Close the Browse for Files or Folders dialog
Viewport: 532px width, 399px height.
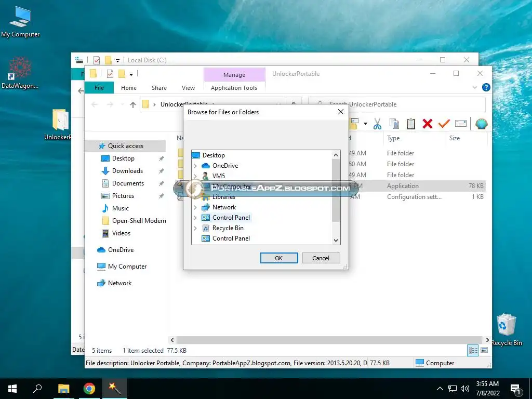tap(341, 112)
